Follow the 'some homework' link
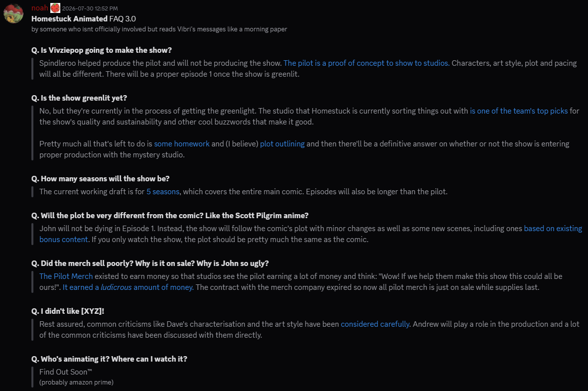 (181, 143)
